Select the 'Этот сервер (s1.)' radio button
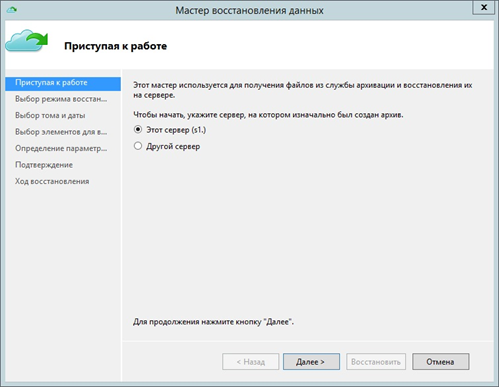Screen dimensions: 499x387 tap(138, 129)
